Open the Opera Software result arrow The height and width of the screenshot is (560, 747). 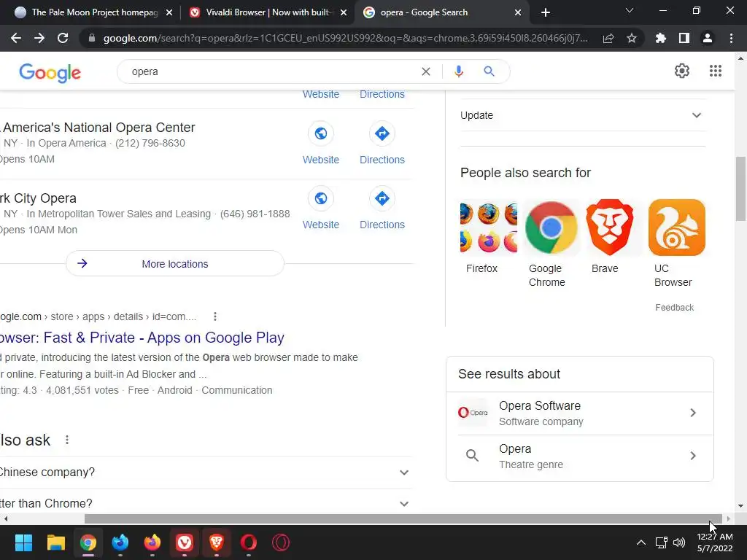pyautogui.click(x=693, y=413)
